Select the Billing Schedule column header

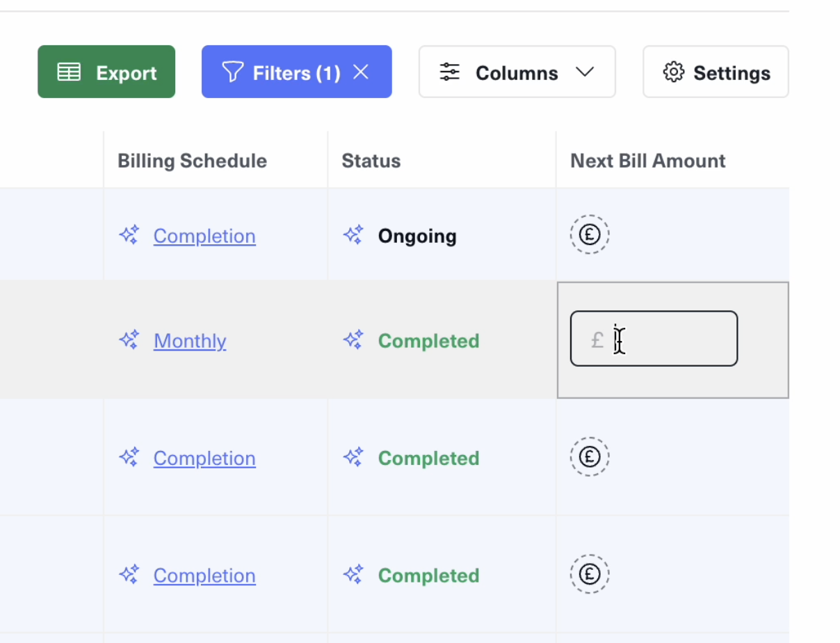click(192, 161)
